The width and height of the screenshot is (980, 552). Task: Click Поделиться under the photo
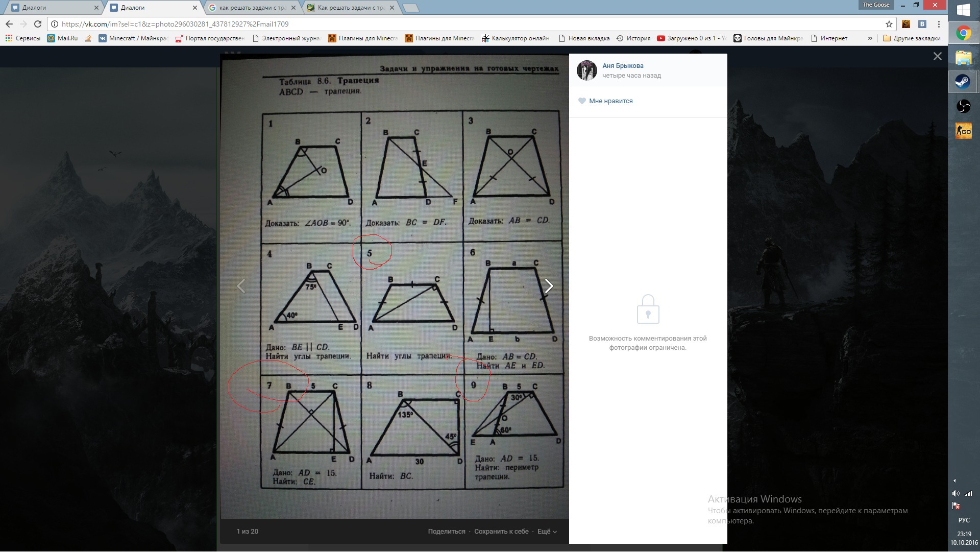447,532
